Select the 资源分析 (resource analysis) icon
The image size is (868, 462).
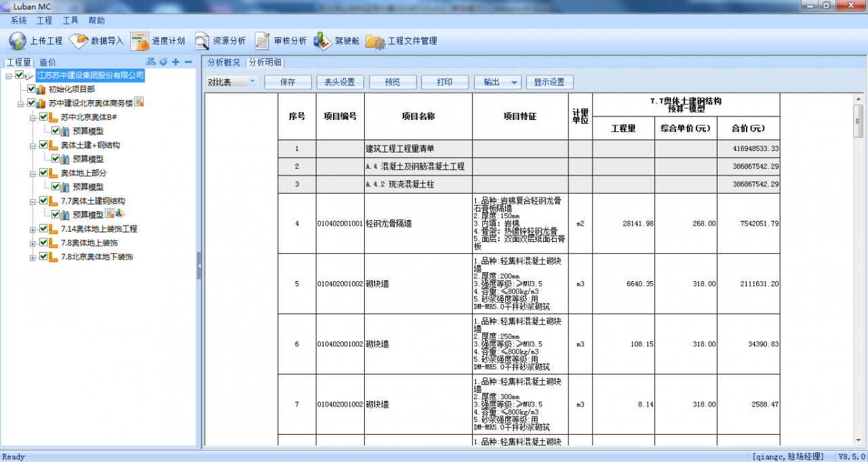[x=201, y=40]
